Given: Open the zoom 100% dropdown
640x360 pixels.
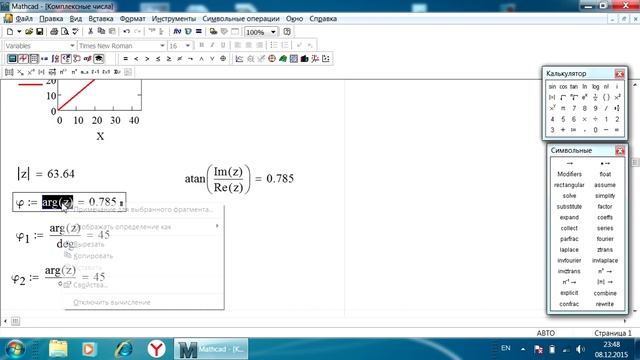Looking at the screenshot, I should click(273, 32).
